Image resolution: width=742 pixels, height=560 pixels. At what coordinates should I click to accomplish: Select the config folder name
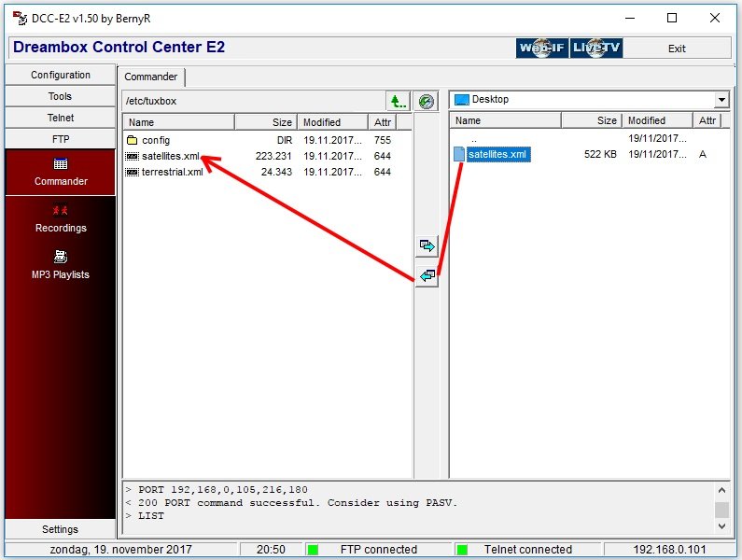156,140
